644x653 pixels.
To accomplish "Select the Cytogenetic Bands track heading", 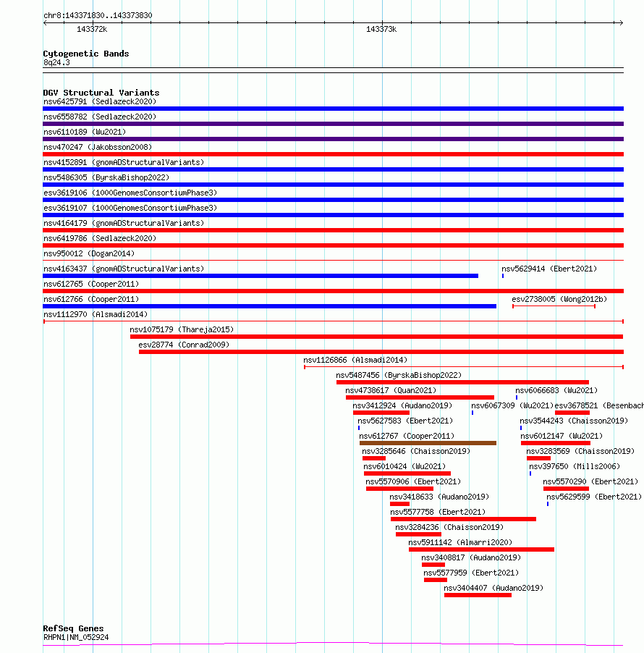I will coord(86,54).
